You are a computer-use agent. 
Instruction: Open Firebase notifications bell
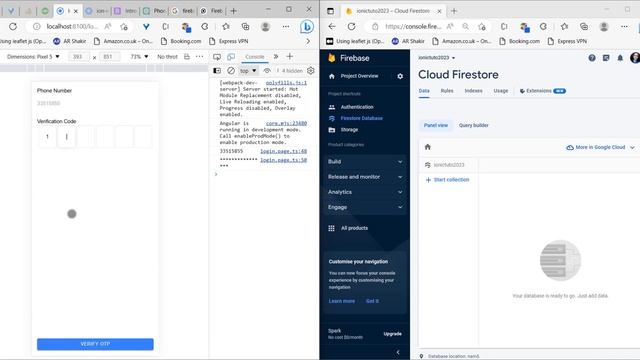(620, 58)
